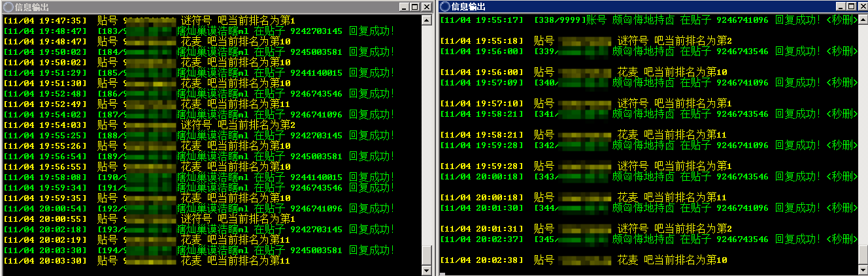This screenshot has width=868, height=276.
Task: Click 谜符号 吧当前排名为第1 in the left 19:47:35 row
Action: (x=238, y=21)
